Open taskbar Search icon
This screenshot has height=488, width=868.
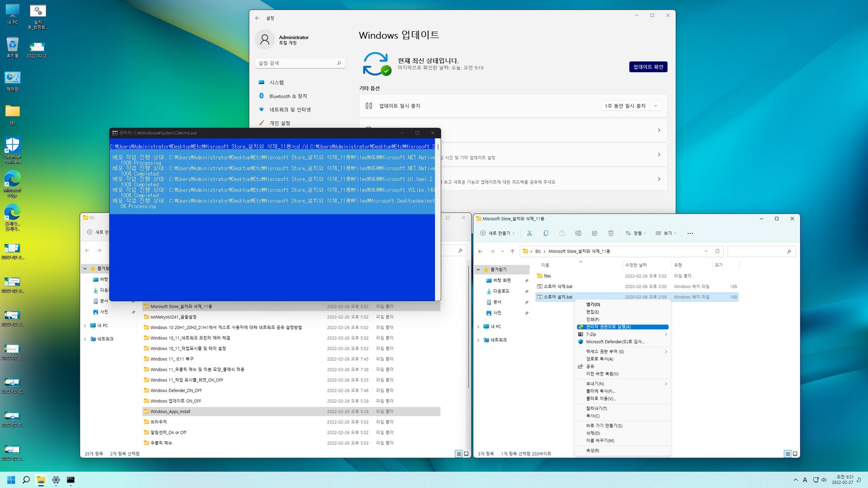click(x=26, y=480)
